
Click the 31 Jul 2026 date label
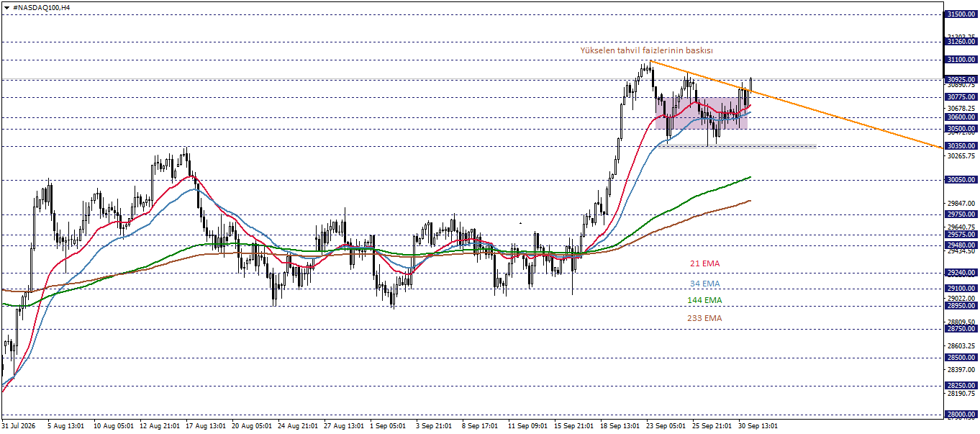pyautogui.click(x=19, y=426)
